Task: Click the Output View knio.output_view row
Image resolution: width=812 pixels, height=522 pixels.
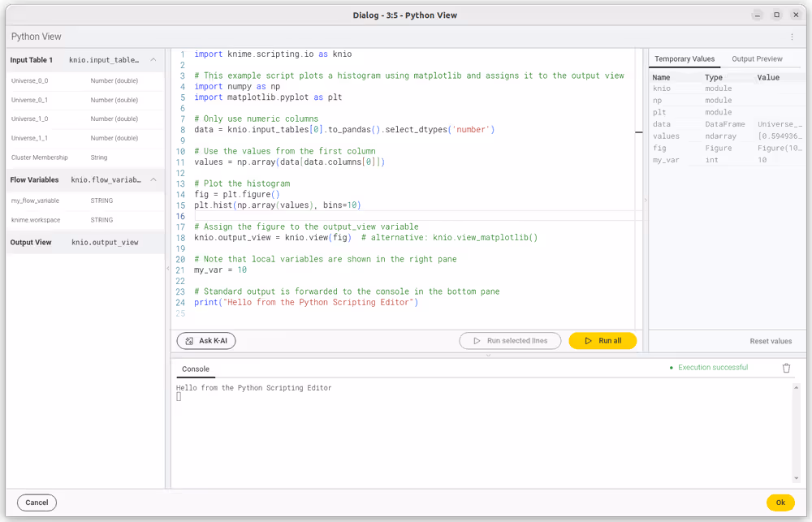Action: tap(84, 242)
